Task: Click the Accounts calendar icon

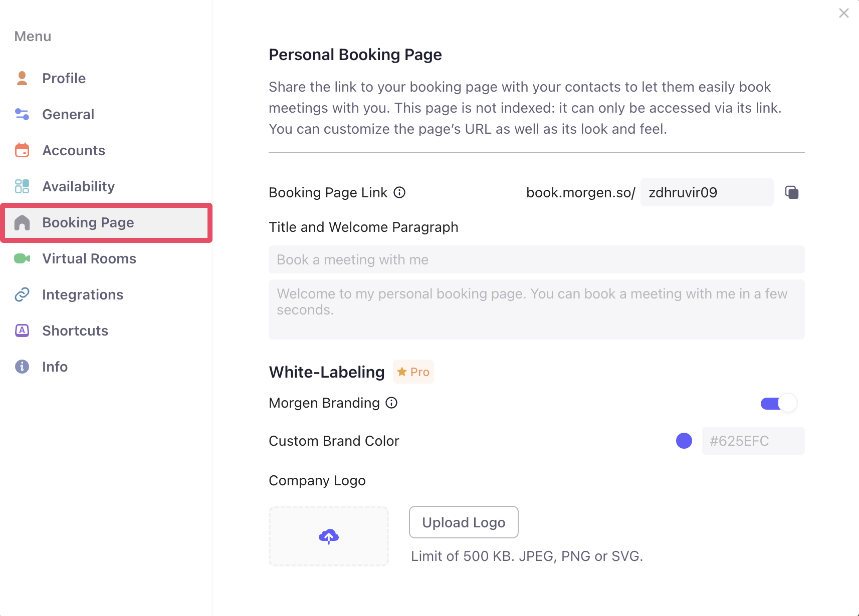Action: (22, 150)
